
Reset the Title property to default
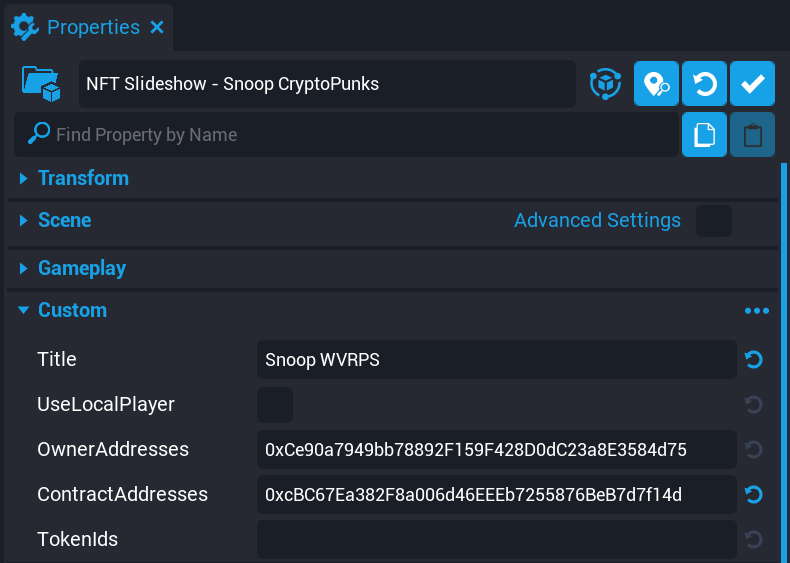754,360
